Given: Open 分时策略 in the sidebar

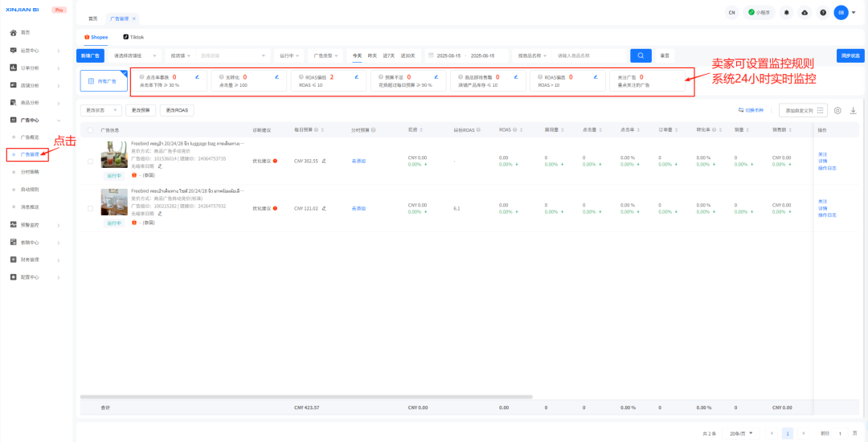Looking at the screenshot, I should pos(30,172).
